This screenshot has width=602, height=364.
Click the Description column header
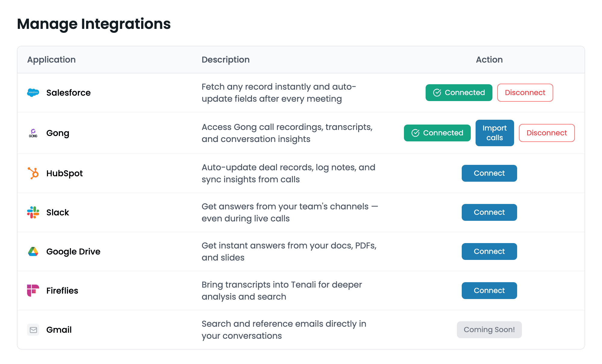(225, 60)
